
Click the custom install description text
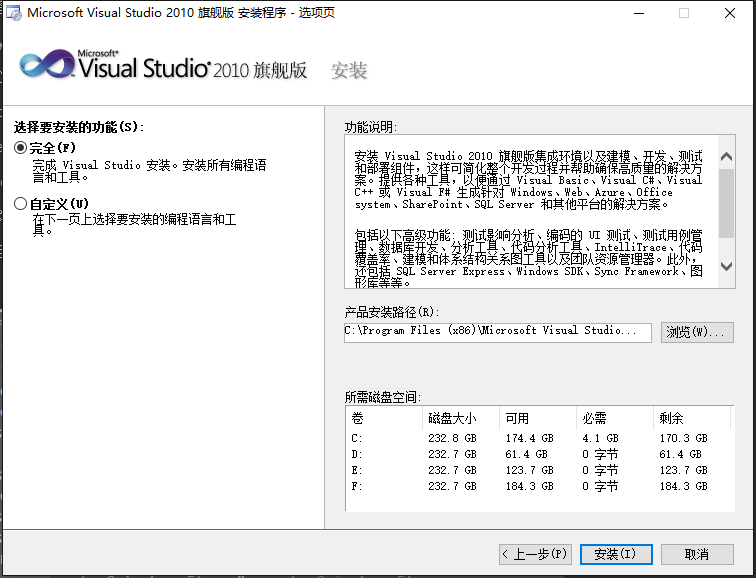[x=134, y=225]
